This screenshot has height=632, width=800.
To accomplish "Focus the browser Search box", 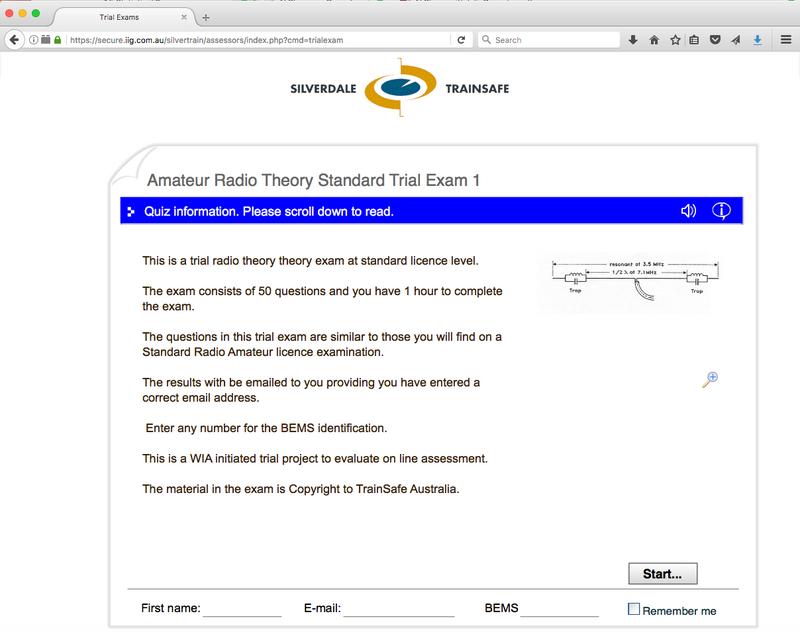I will [550, 40].
